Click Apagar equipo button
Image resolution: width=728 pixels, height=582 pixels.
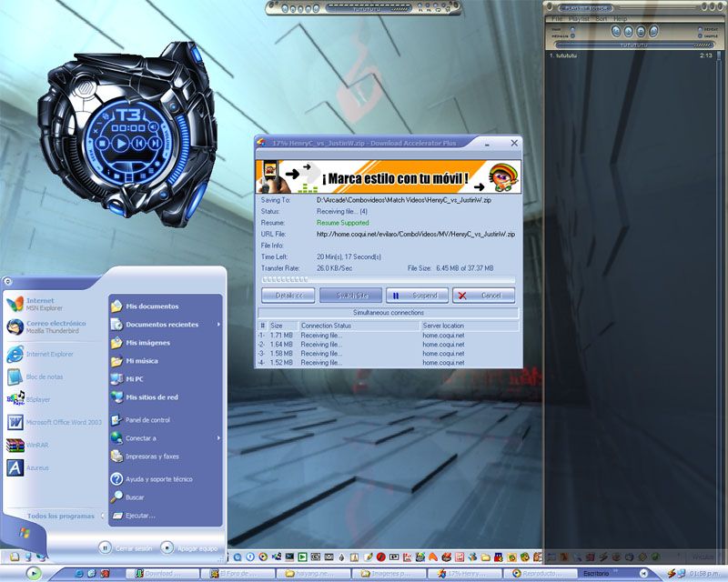[x=189, y=548]
